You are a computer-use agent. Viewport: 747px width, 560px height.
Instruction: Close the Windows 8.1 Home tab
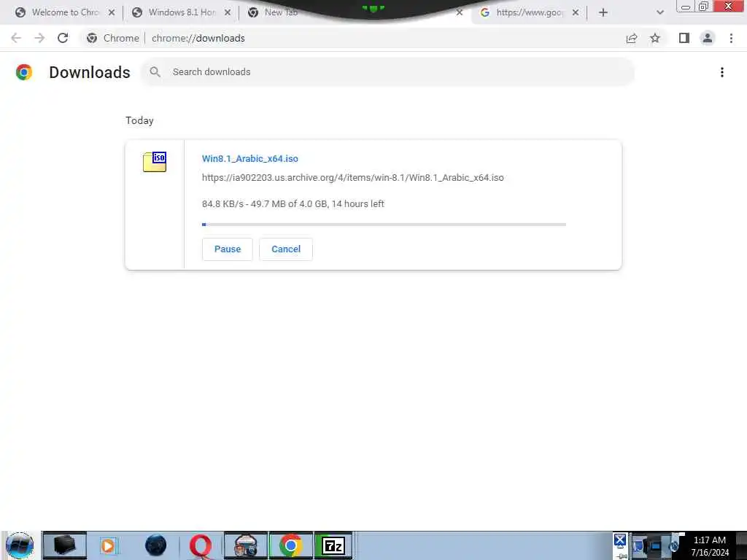click(228, 12)
